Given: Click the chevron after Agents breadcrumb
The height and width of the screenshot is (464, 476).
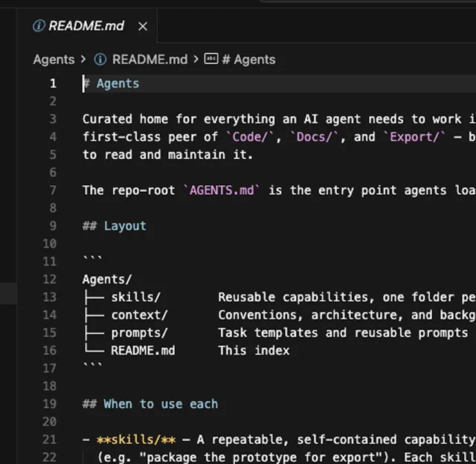Looking at the screenshot, I should pyautogui.click(x=83, y=59).
